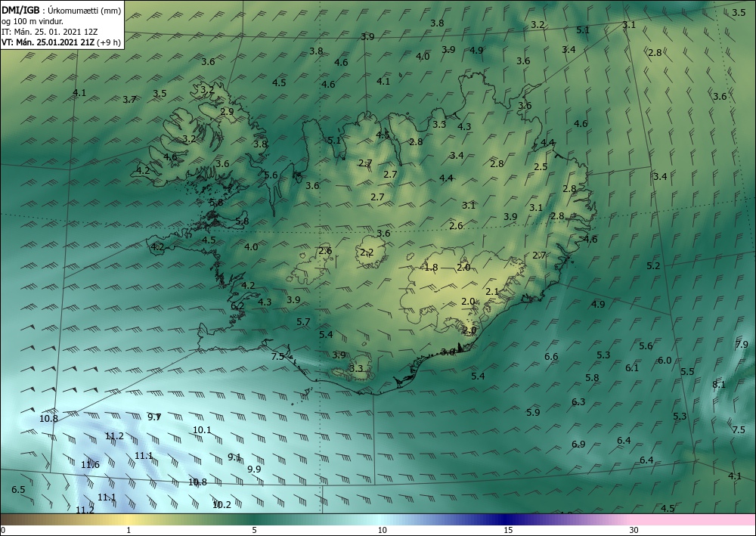Screen dimensions: 756x536
Task: Click the legend label 1
Action: [129, 530]
